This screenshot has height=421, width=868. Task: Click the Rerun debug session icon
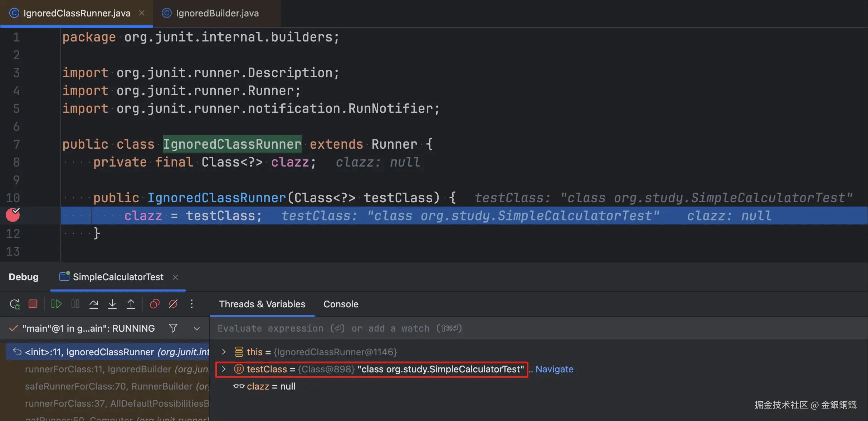pyautogui.click(x=15, y=304)
